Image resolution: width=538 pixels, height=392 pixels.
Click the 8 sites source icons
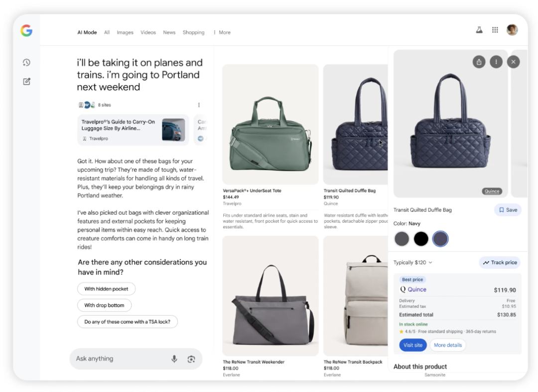point(87,105)
